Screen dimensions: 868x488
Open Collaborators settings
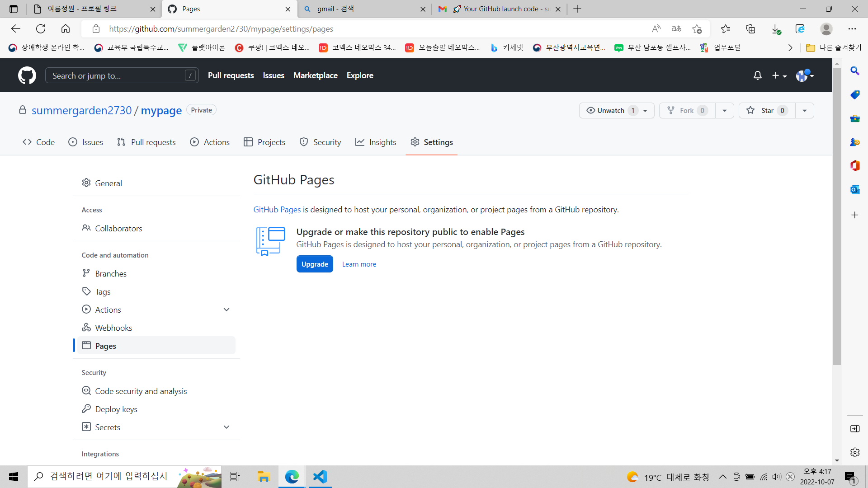[x=156, y=228]
